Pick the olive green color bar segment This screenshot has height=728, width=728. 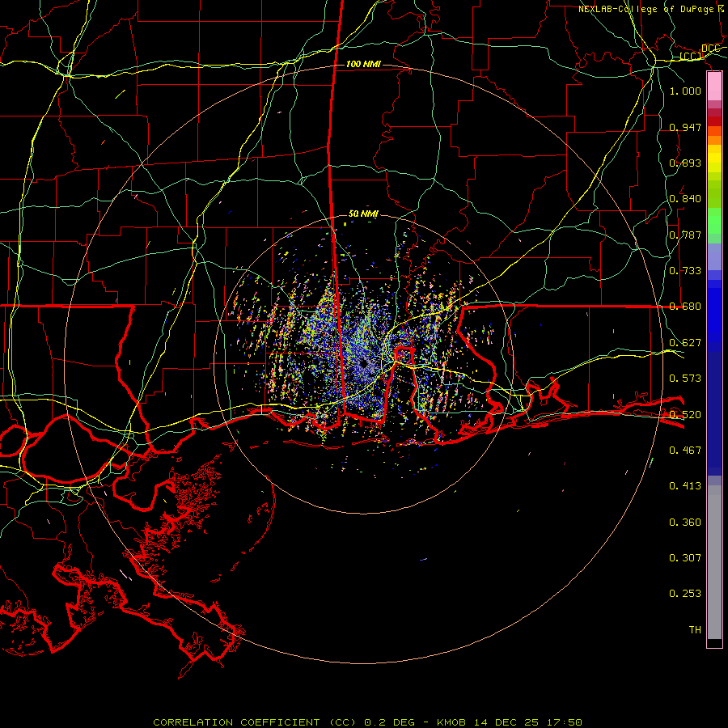pos(714,193)
